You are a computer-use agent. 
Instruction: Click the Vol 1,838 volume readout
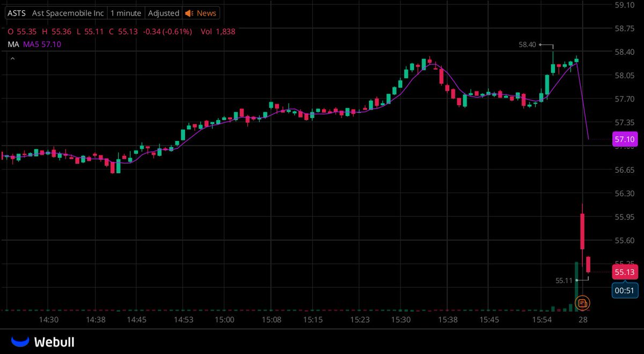click(218, 32)
